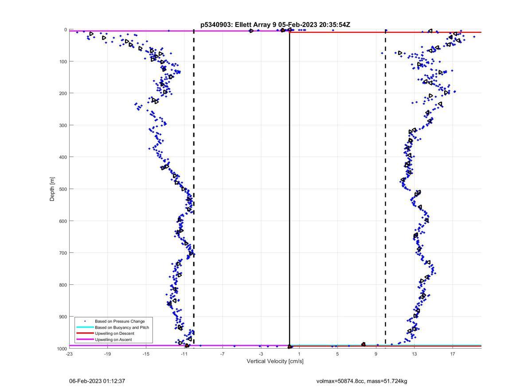Click x-axis tick label '-23'
The height and width of the screenshot is (392, 532).
(x=69, y=354)
